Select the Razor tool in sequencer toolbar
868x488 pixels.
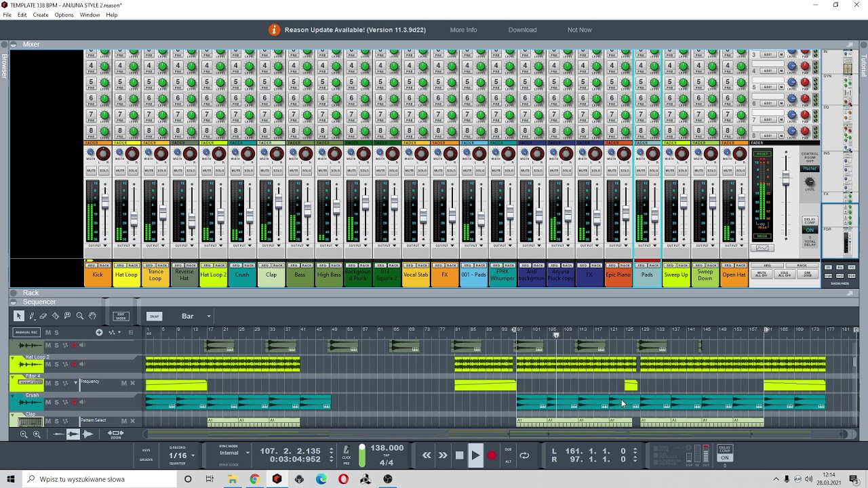(56, 316)
